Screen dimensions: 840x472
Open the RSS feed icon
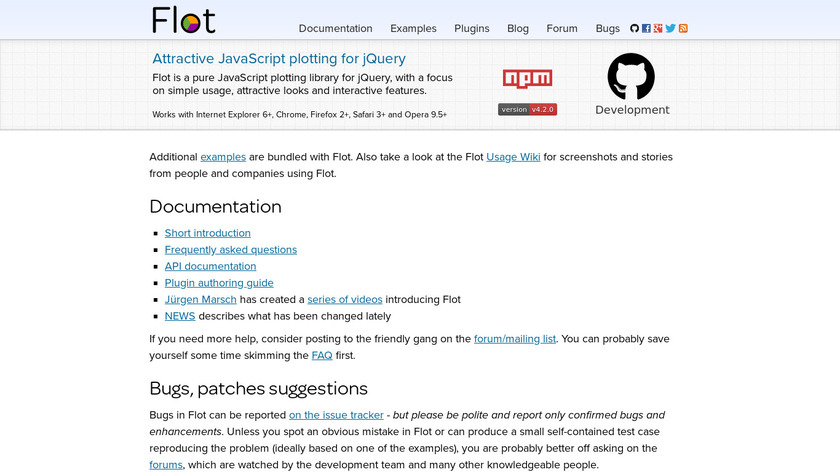(683, 28)
